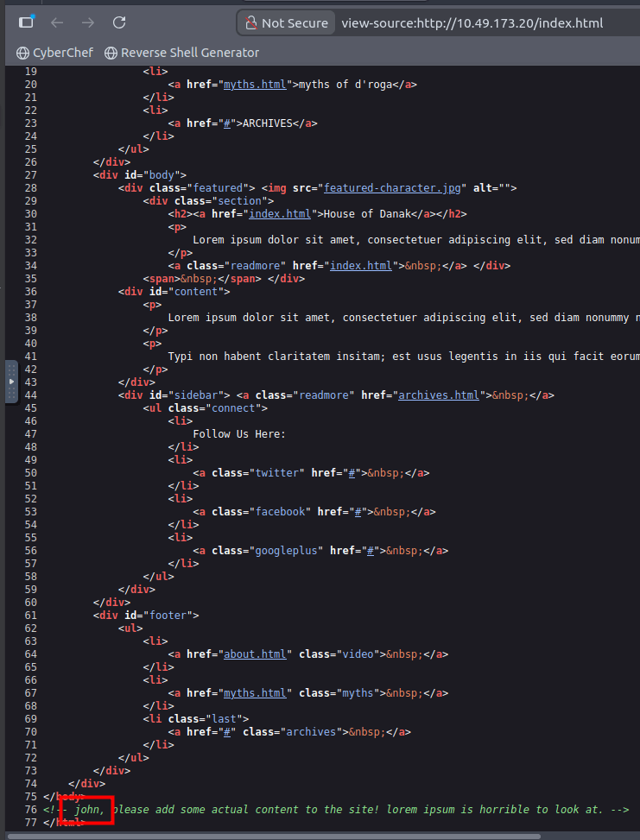Click the browser back arrow

coord(57,22)
